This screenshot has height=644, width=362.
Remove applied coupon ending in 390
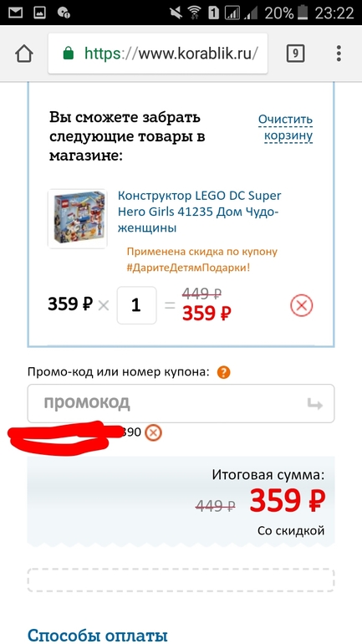click(155, 432)
